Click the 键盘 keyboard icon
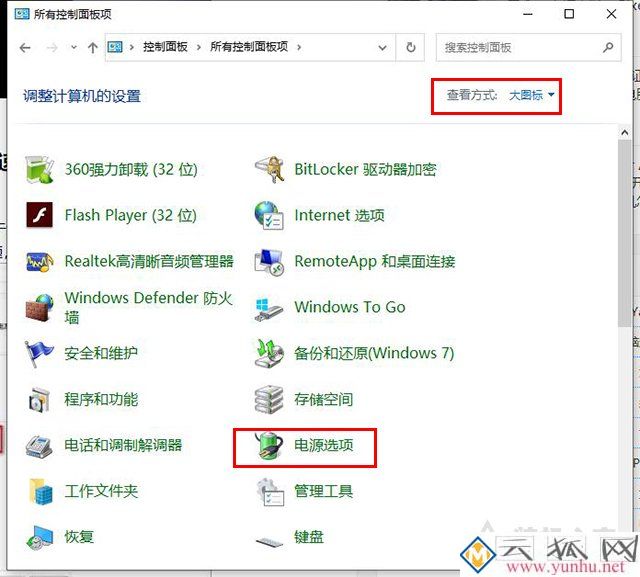Viewport: 640px width, 577px height. [x=269, y=542]
